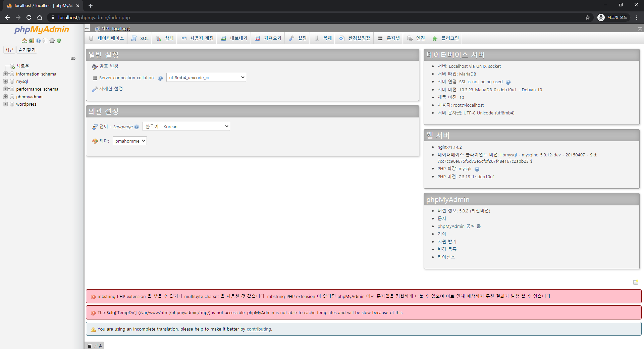
Task: Click the small window icon above the error messages
Action: (x=636, y=282)
